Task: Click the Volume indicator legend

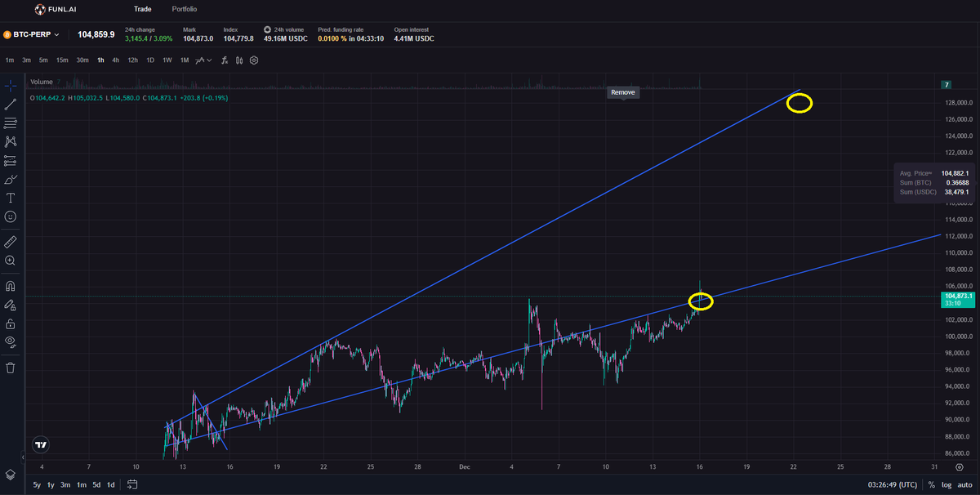Action: (42, 82)
